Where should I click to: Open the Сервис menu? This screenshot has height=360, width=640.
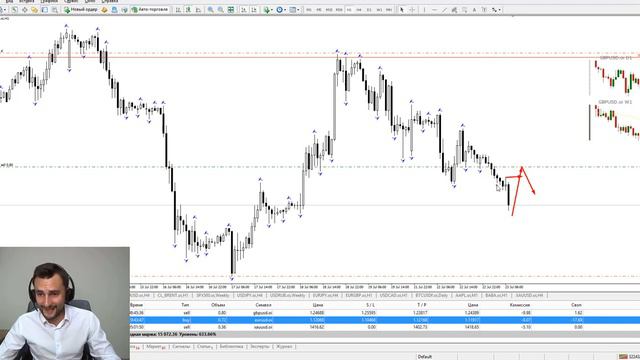(x=71, y=2)
